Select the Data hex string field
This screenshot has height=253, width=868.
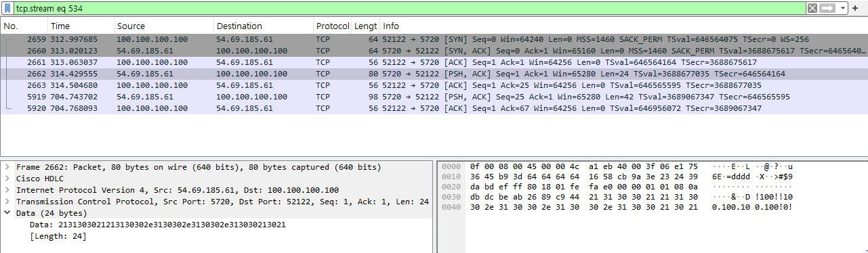pos(158,225)
